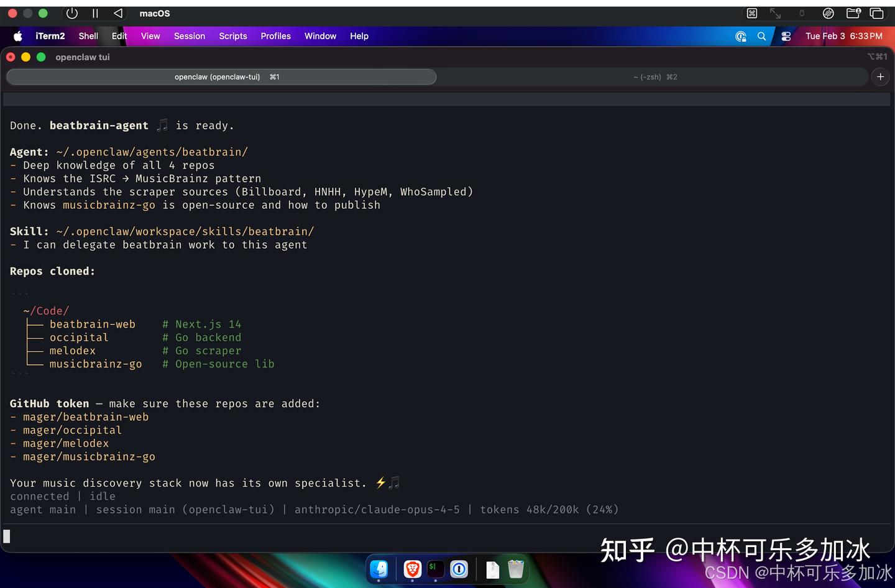The height and width of the screenshot is (588, 895).
Task: Click the left-pointing triangle icon in VM toolbar
Action: [118, 13]
